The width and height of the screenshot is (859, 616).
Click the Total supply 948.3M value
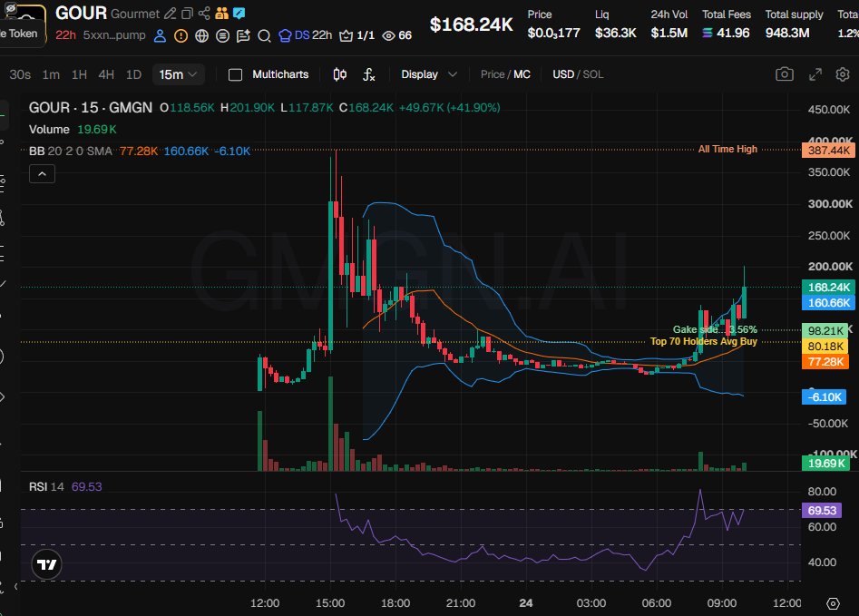[x=787, y=33]
